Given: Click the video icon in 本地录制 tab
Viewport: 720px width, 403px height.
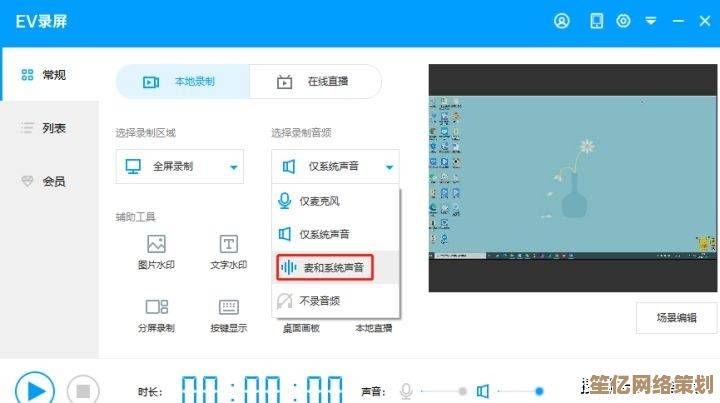Looking at the screenshot, I should click(x=151, y=82).
